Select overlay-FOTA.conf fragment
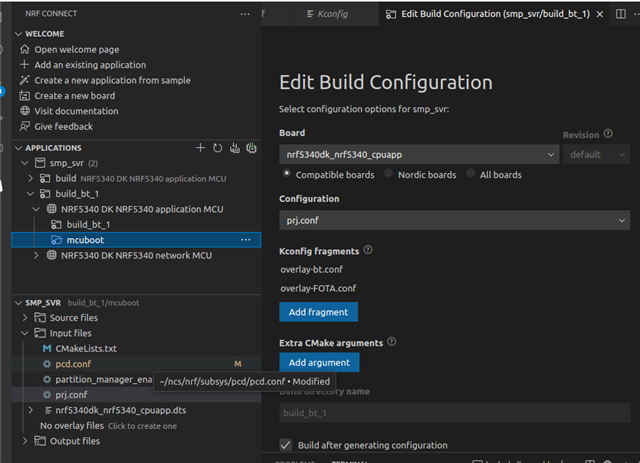640x463 pixels. click(x=318, y=288)
